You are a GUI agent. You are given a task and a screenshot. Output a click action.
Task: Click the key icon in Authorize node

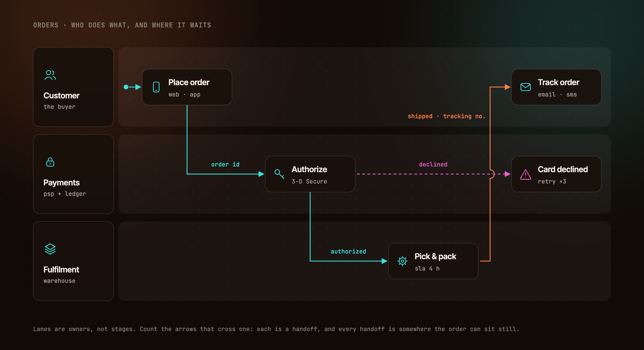tap(279, 174)
